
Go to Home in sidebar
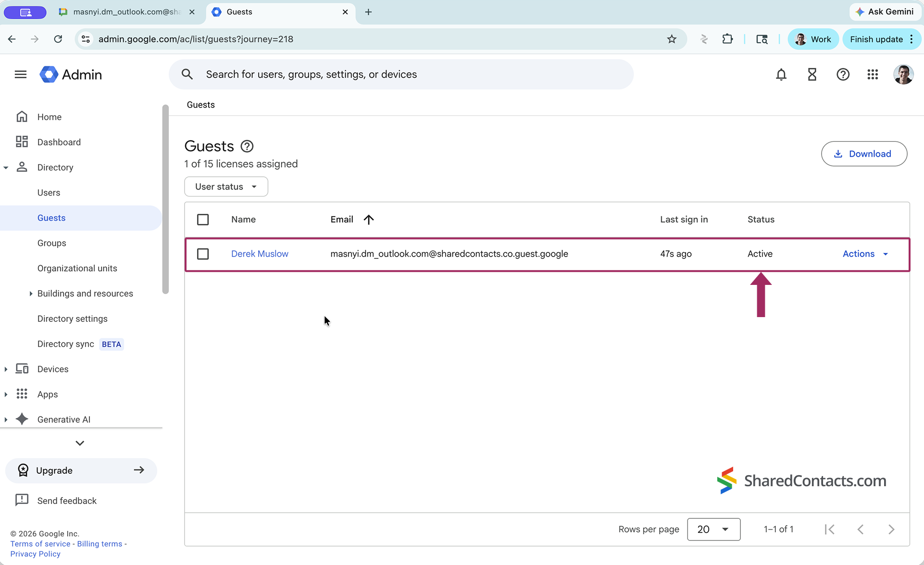coord(49,117)
